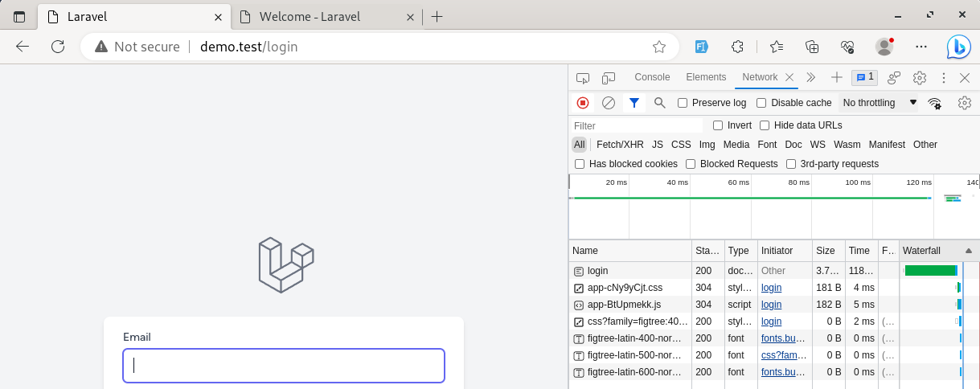Image resolution: width=980 pixels, height=389 pixels.
Task: Open css?fam initiator for figtree-latin-500
Action: tap(783, 355)
